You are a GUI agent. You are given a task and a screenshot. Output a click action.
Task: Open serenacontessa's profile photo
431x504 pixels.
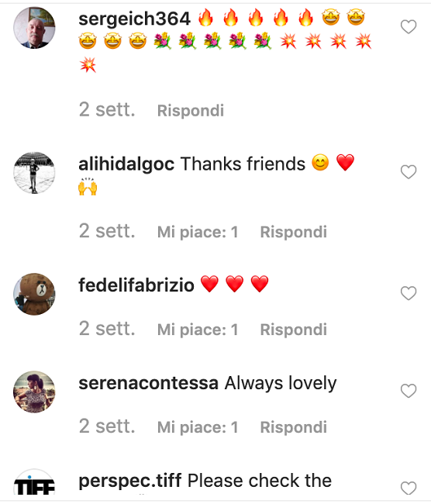[34, 392]
